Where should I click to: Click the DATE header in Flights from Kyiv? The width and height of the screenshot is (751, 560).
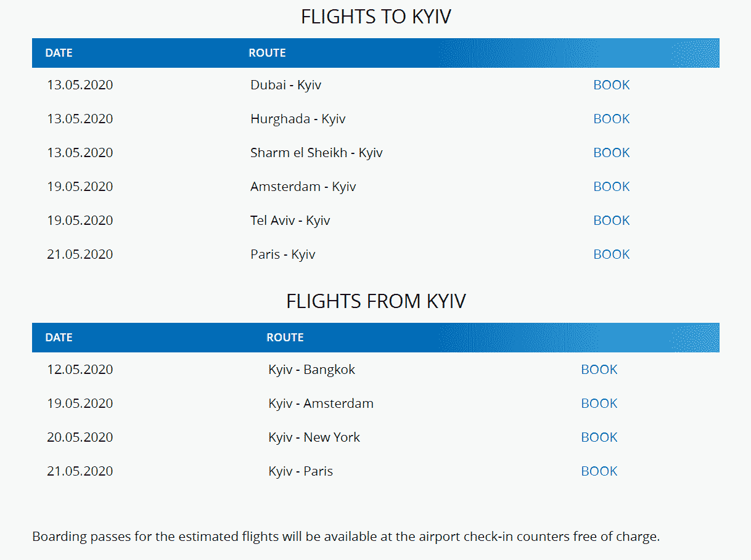59,338
